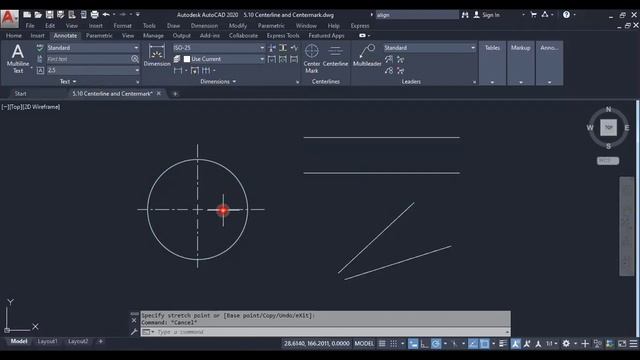The height and width of the screenshot is (360, 640).
Task: Click the WCS coordinate system label under the ViewCube
Action: click(x=608, y=161)
